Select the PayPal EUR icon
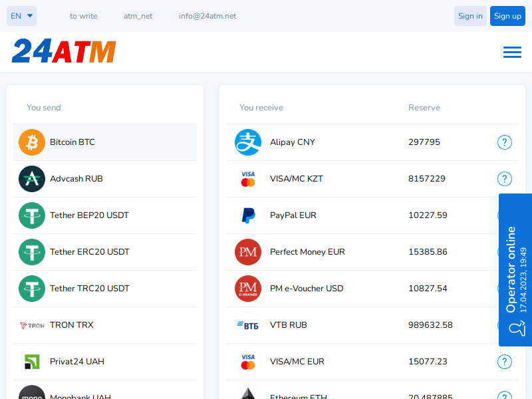 248,215
